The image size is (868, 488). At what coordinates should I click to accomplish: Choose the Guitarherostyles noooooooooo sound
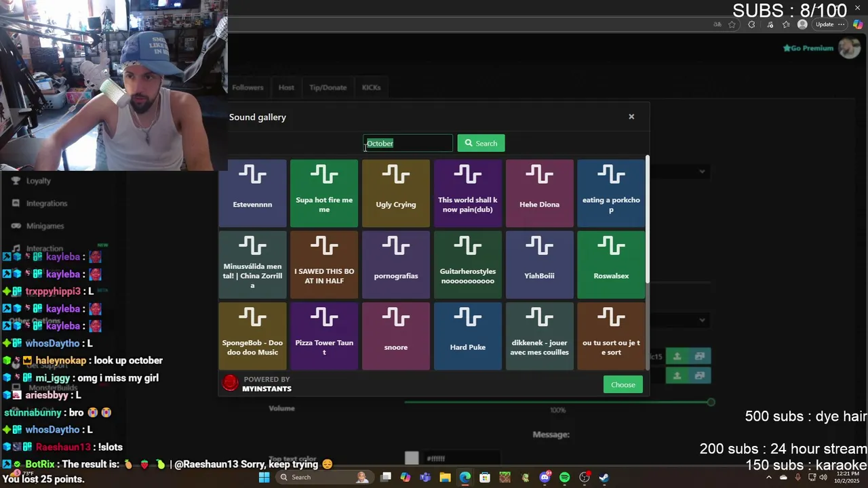[x=468, y=265]
